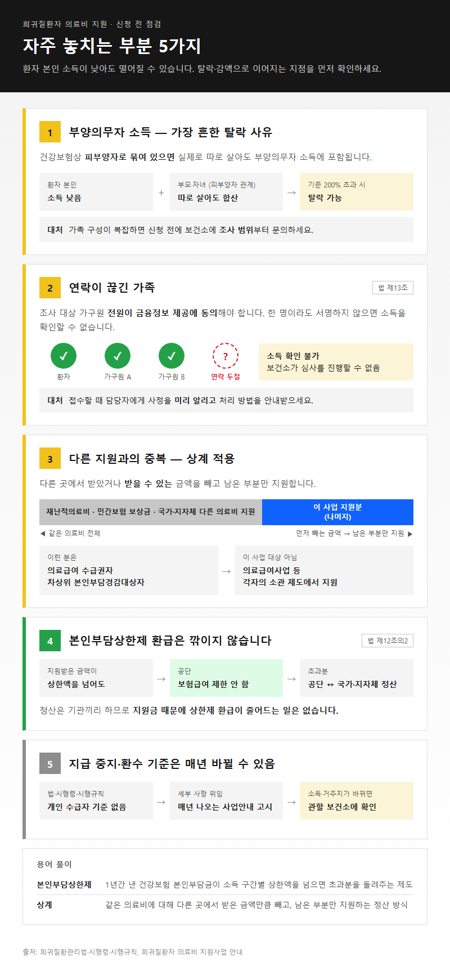450x980 pixels.
Task: Click the 각자의 소관 제도에서 지원 box
Action: pos(324,570)
